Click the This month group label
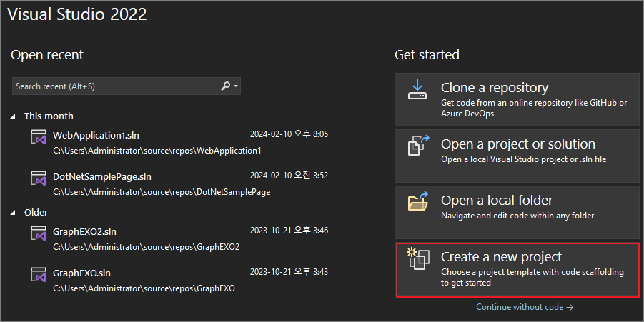 pos(49,116)
